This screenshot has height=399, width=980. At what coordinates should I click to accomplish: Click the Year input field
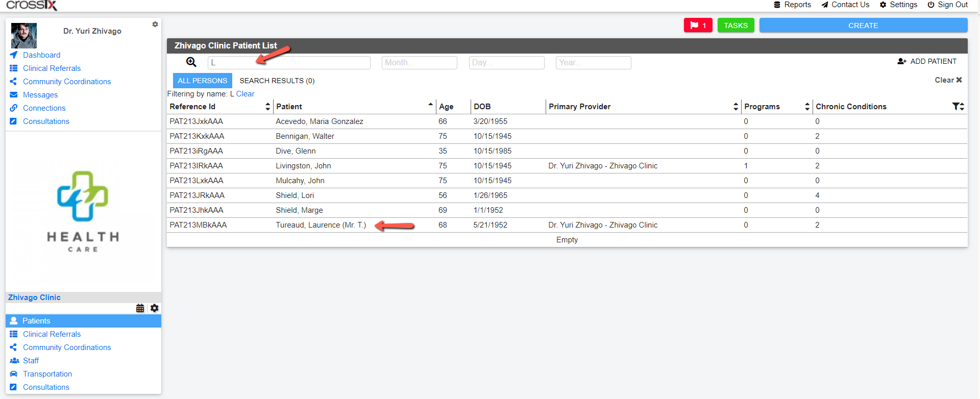(593, 62)
